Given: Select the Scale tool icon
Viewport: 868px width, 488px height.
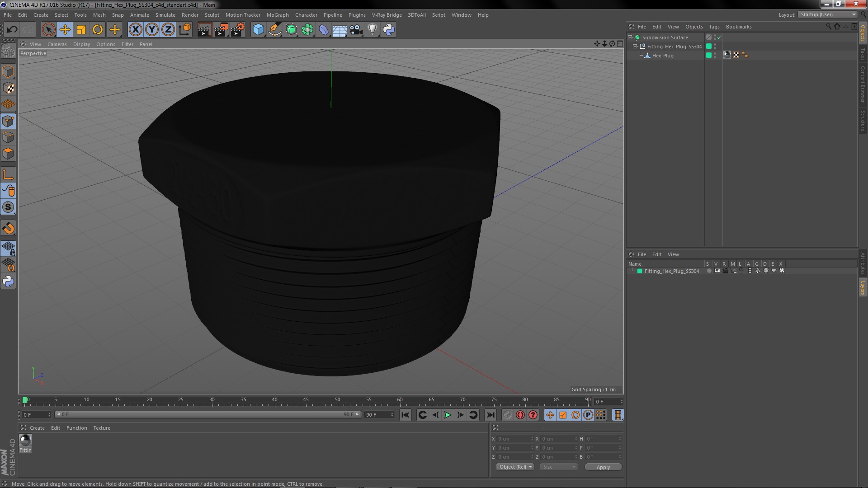Looking at the screenshot, I should click(x=81, y=30).
